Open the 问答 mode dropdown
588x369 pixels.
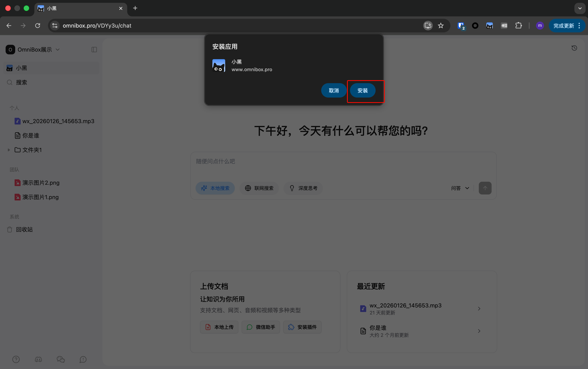(460, 188)
